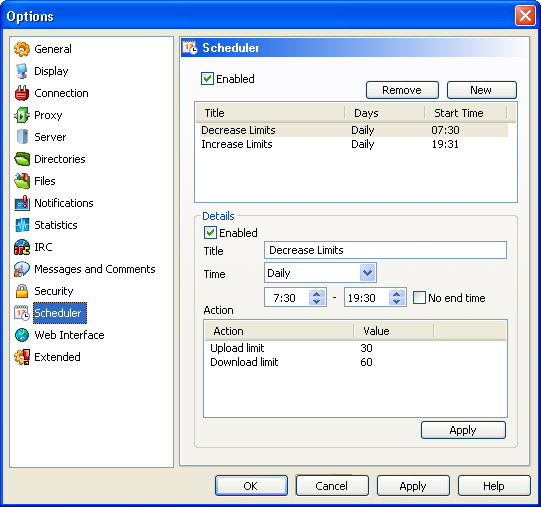
Task: Click the Connection plug icon
Action: coord(22,93)
